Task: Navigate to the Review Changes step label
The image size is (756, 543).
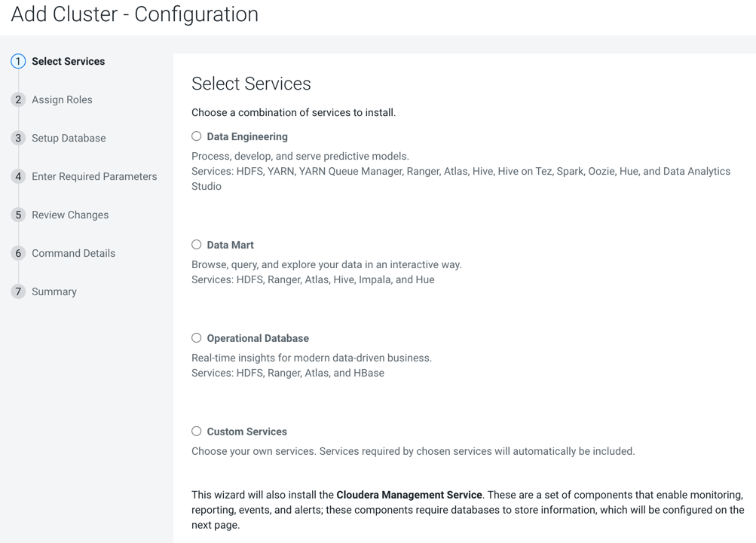Action: click(x=70, y=215)
